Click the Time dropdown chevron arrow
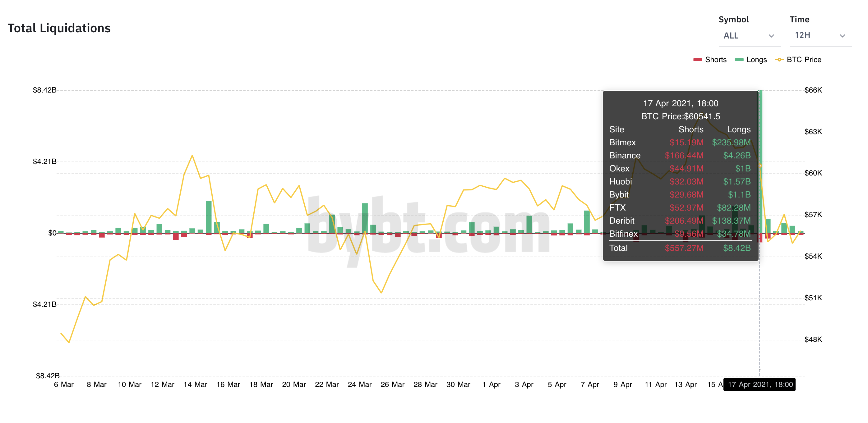 pos(842,36)
